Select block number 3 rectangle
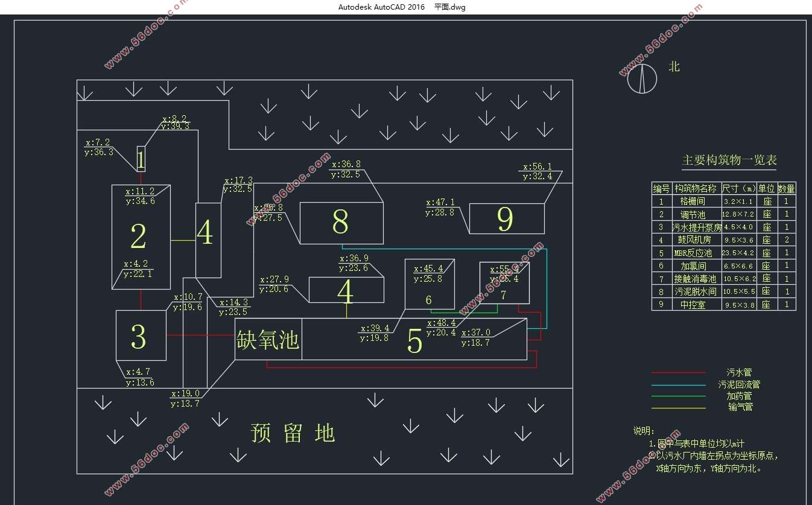This screenshot has height=505, width=812. click(x=141, y=335)
